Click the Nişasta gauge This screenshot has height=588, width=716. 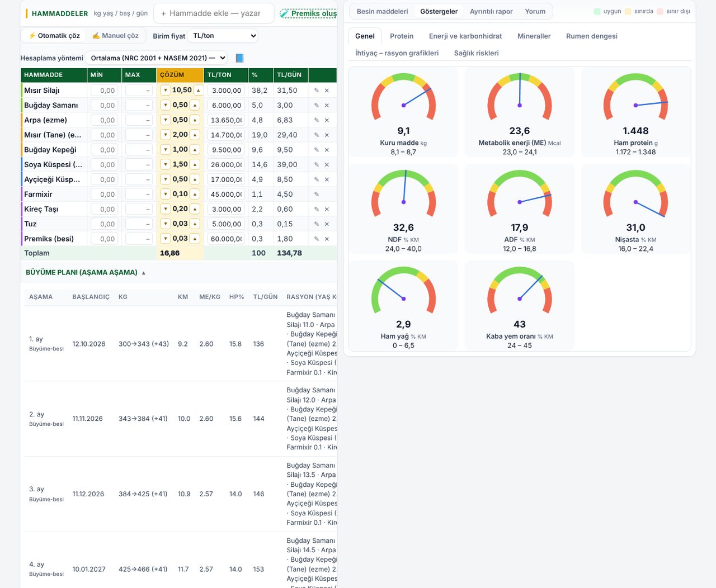(x=635, y=209)
